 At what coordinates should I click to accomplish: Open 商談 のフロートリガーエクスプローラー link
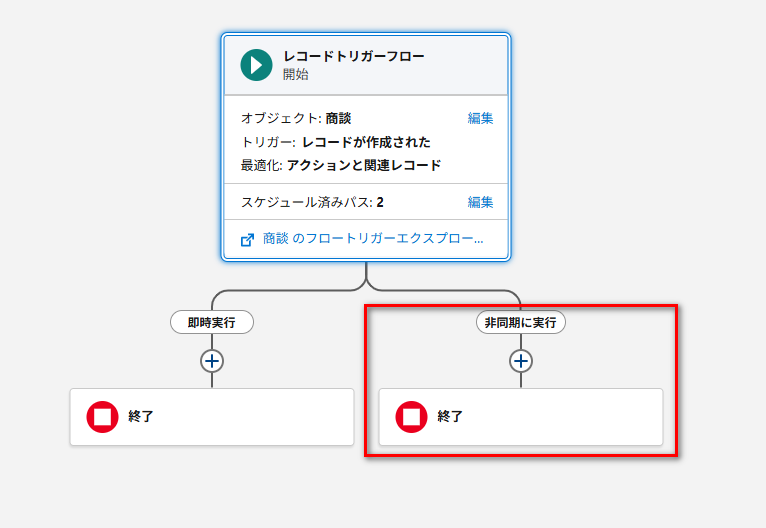tap(373, 240)
